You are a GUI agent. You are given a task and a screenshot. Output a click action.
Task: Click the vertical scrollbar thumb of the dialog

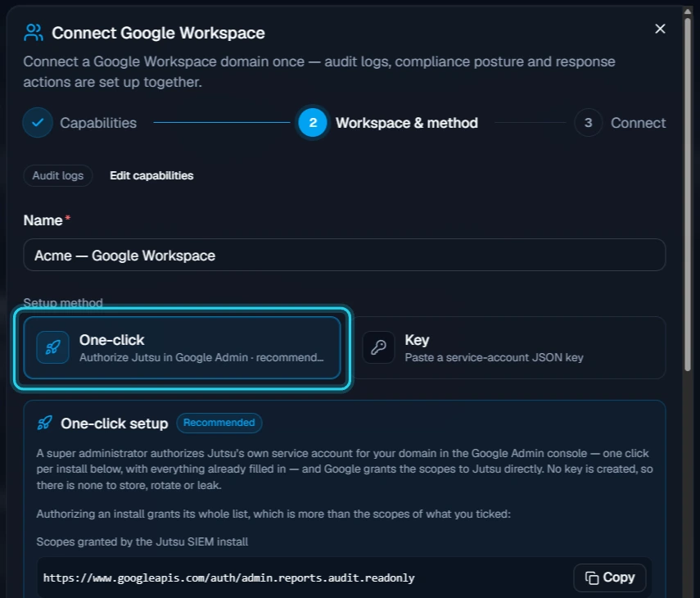point(688,193)
